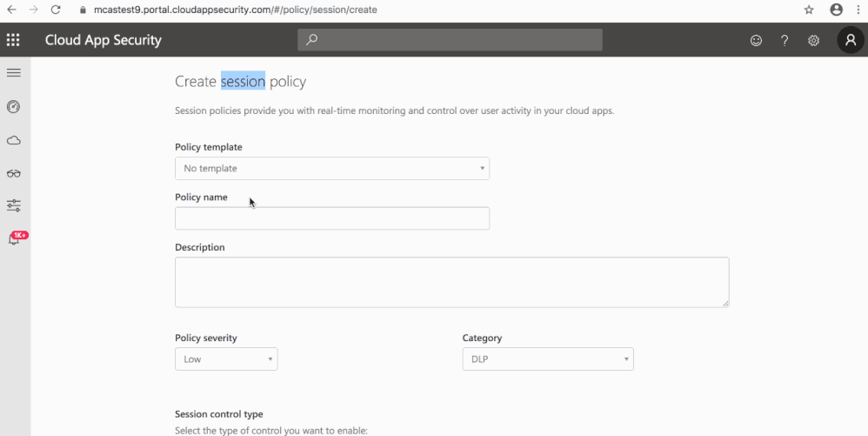Open the Policy severity dropdown
This screenshot has width=868, height=436.
coord(226,359)
